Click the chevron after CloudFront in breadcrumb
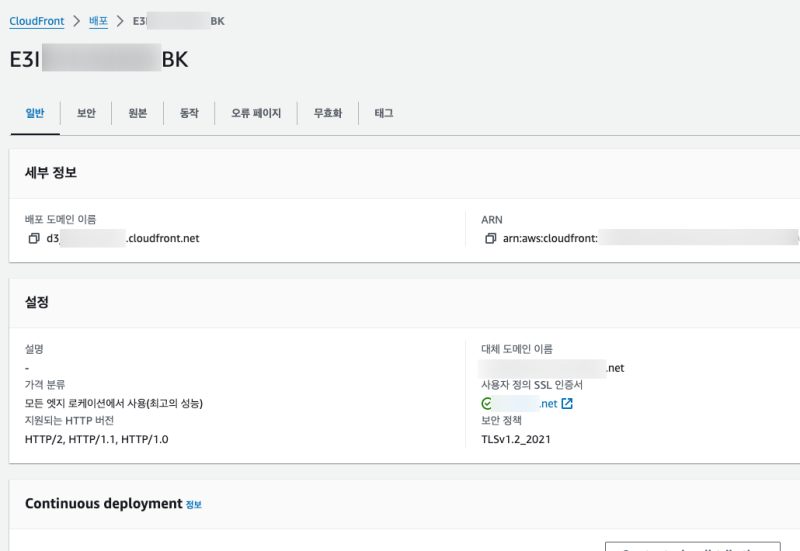Viewport: 800px width, 551px height. [x=76, y=21]
